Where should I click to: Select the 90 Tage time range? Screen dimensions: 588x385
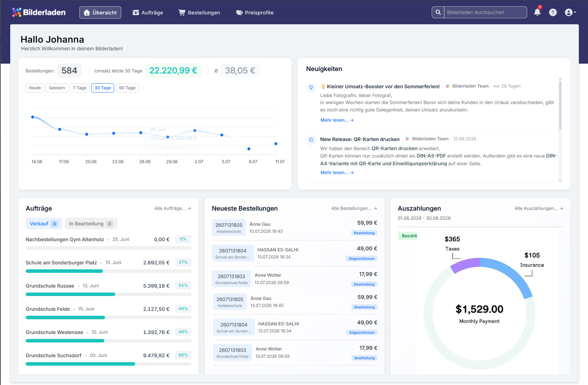click(127, 88)
